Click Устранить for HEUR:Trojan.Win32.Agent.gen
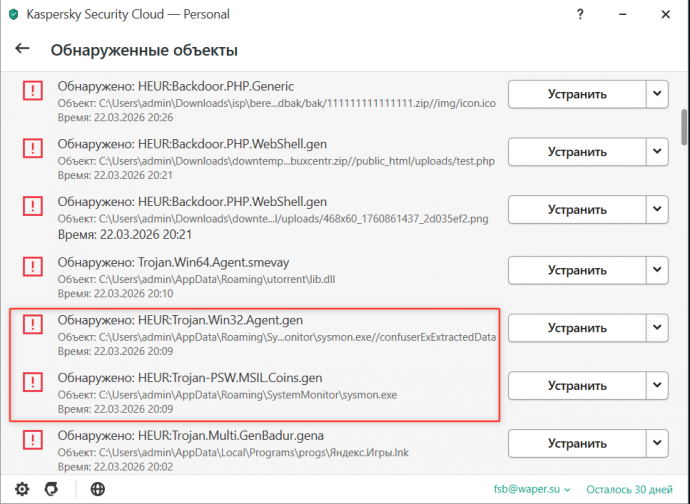The width and height of the screenshot is (690, 504). [577, 328]
